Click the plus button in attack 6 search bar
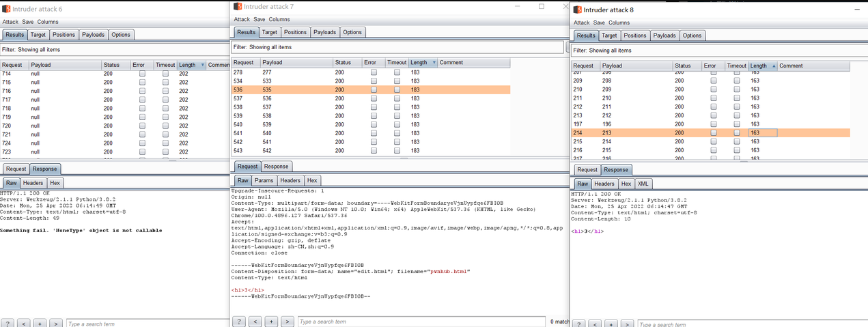This screenshot has height=327, width=868. (x=40, y=324)
